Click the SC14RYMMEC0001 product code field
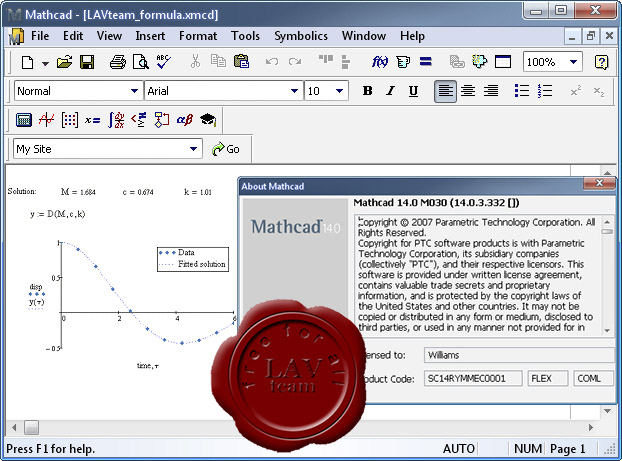This screenshot has height=461, width=622. pyautogui.click(x=473, y=378)
